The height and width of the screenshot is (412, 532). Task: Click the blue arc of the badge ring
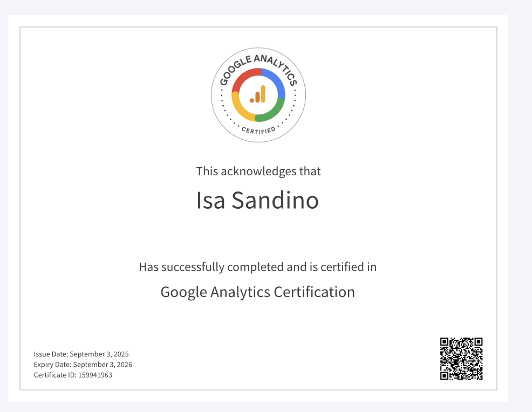click(275, 81)
